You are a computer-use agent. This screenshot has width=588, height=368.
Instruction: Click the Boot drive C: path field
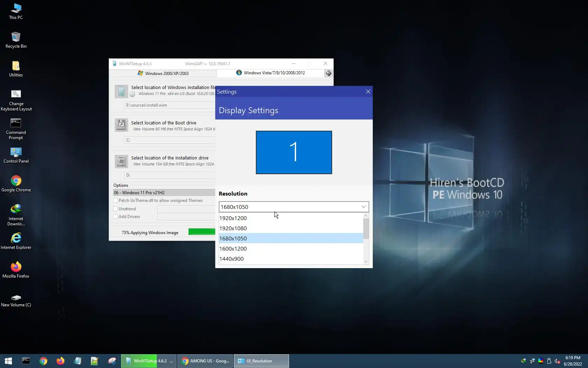click(x=170, y=140)
